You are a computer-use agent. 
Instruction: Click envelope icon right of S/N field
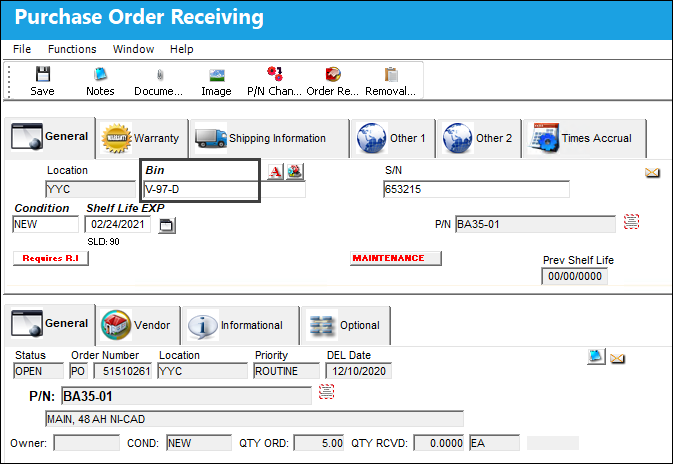(x=652, y=173)
